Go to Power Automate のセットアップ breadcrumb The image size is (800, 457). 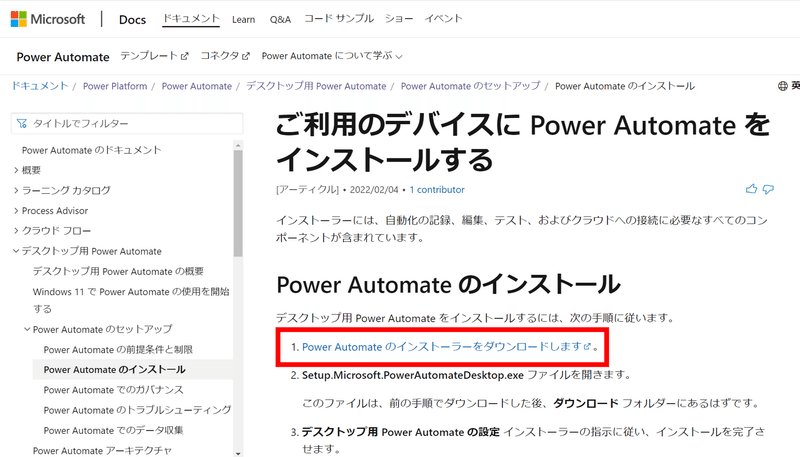[470, 86]
